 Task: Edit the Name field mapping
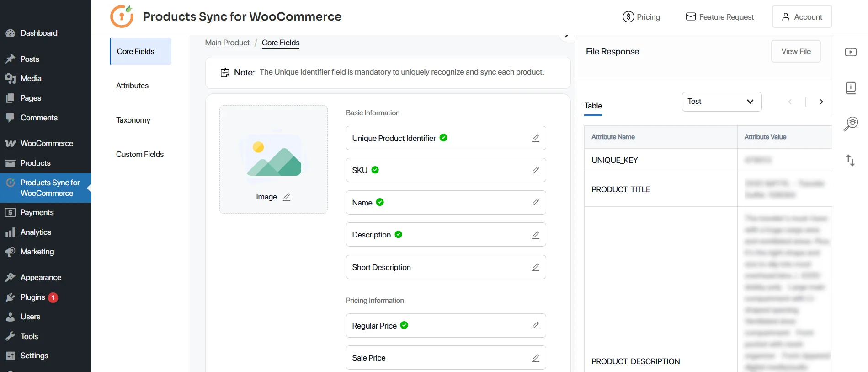point(536,203)
